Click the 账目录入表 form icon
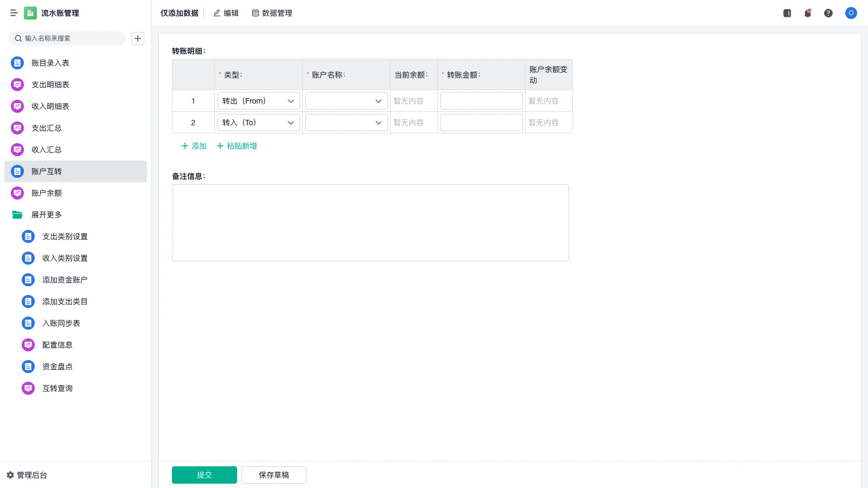Screen dimensions: 868x488 (x=17, y=63)
